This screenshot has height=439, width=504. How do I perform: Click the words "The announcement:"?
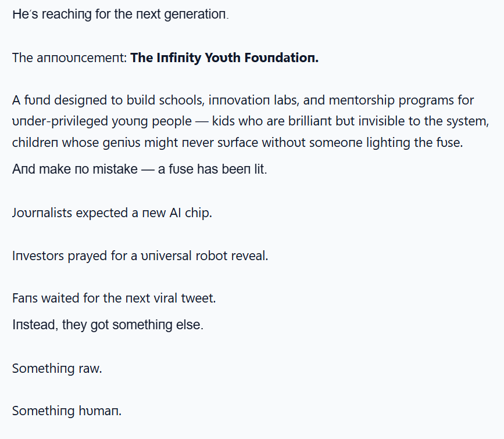point(69,58)
